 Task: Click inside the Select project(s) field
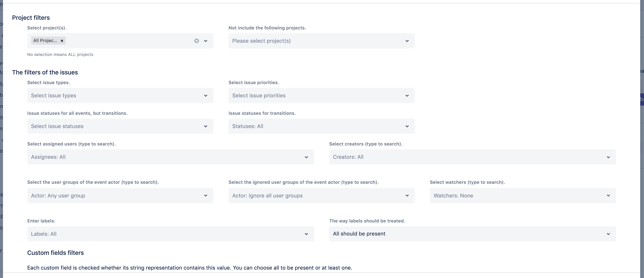pos(125,41)
